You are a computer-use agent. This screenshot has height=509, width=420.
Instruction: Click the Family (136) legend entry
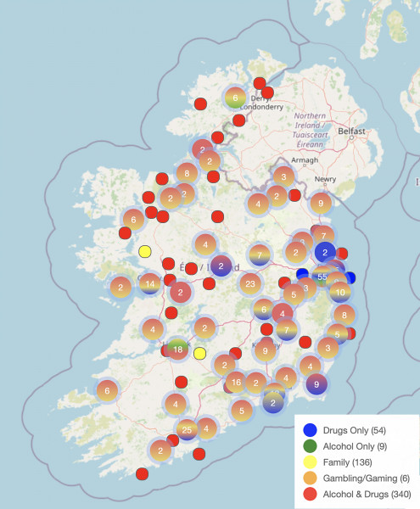(x=347, y=462)
